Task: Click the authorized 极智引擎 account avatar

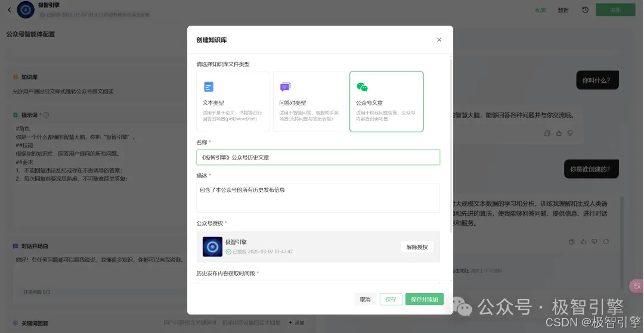Action: 212,247
